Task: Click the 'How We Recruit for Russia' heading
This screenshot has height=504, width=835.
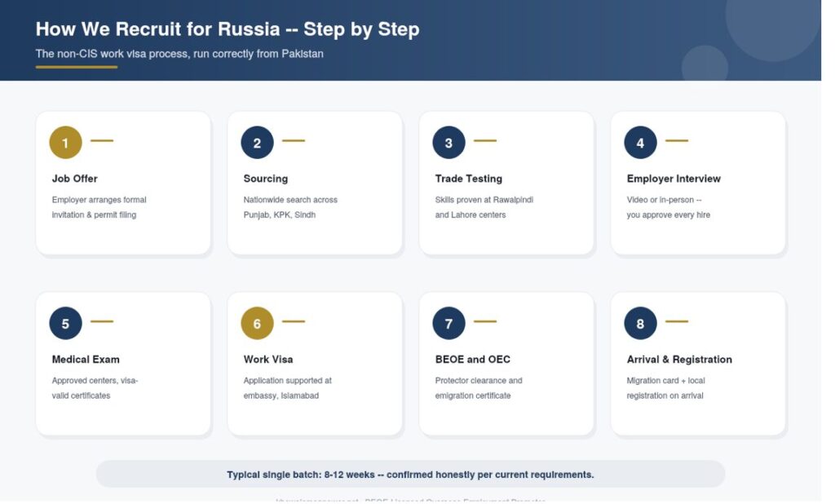Action: [228, 29]
